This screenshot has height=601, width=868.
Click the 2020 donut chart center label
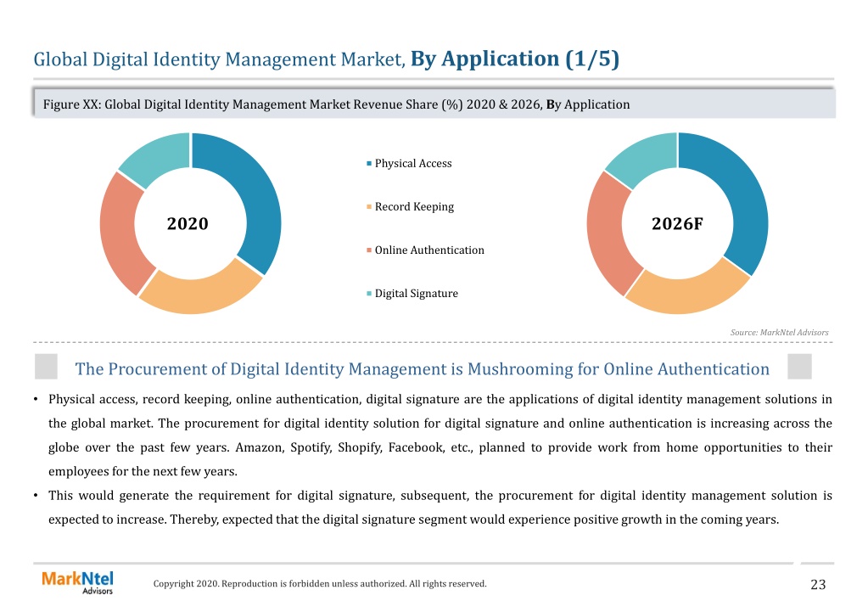(188, 223)
